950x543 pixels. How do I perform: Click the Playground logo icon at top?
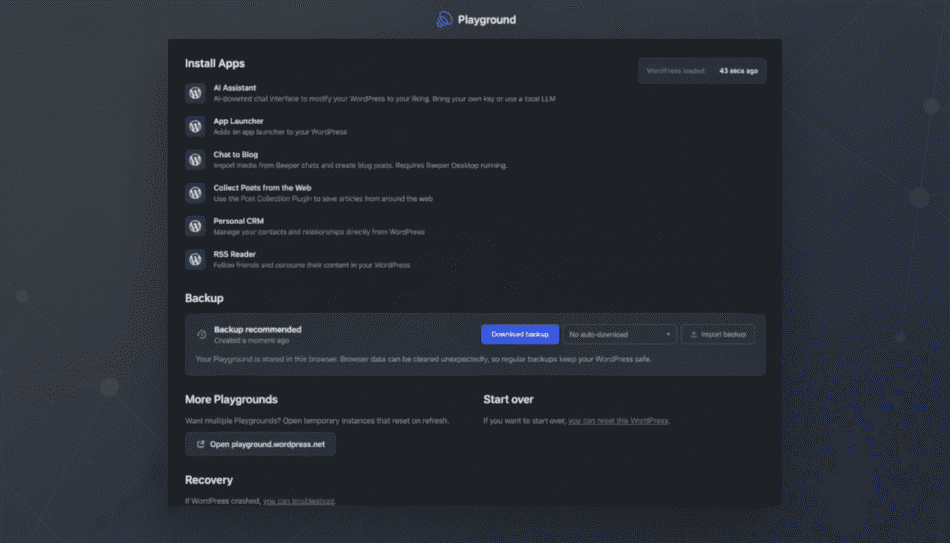pos(445,20)
